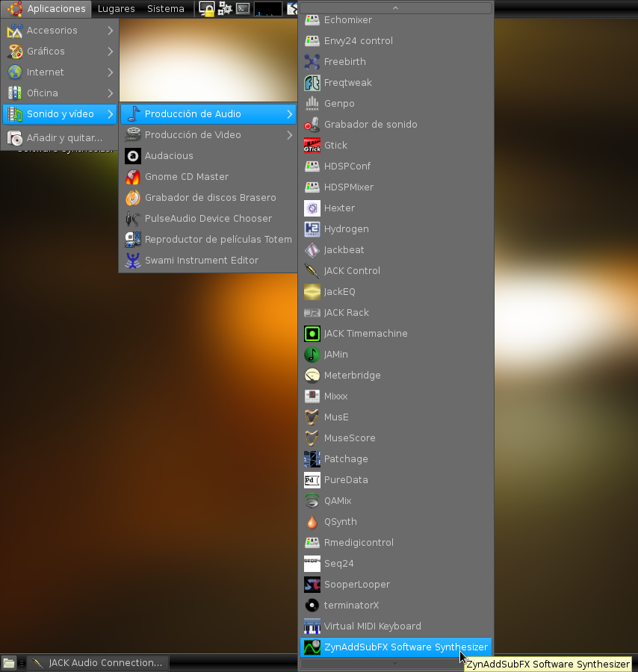Launch MusE sequencer
Viewport: 638px width, 672px height.
[396, 417]
